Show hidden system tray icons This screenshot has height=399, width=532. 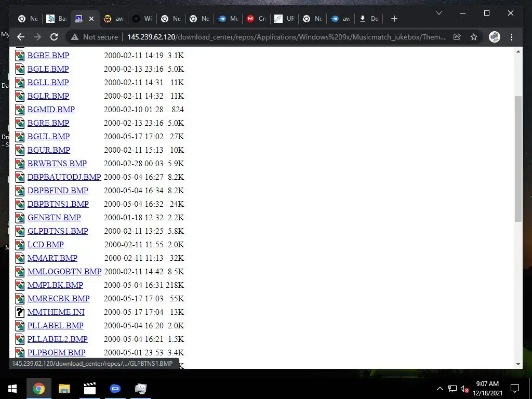(x=440, y=389)
